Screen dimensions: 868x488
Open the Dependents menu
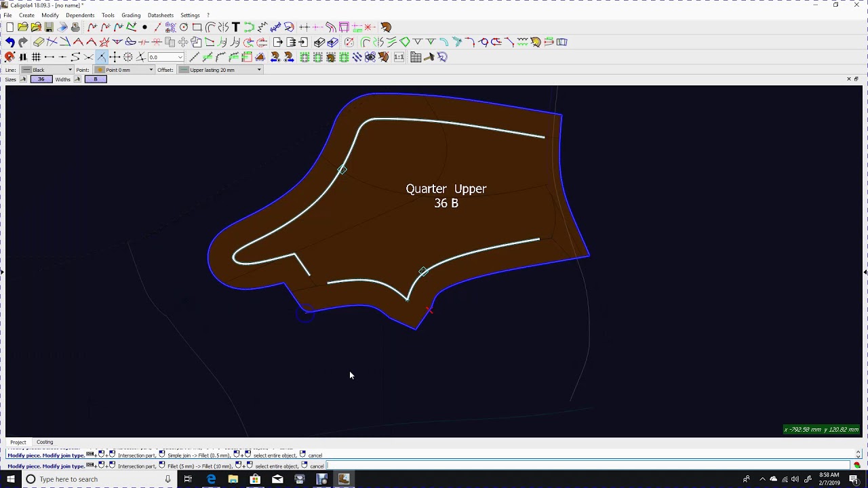(80, 15)
